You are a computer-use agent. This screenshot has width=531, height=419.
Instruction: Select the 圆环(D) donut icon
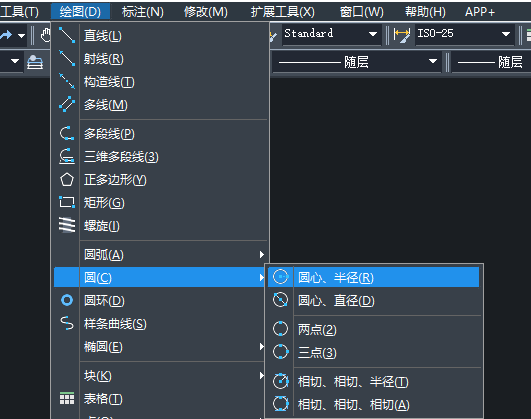click(x=67, y=300)
